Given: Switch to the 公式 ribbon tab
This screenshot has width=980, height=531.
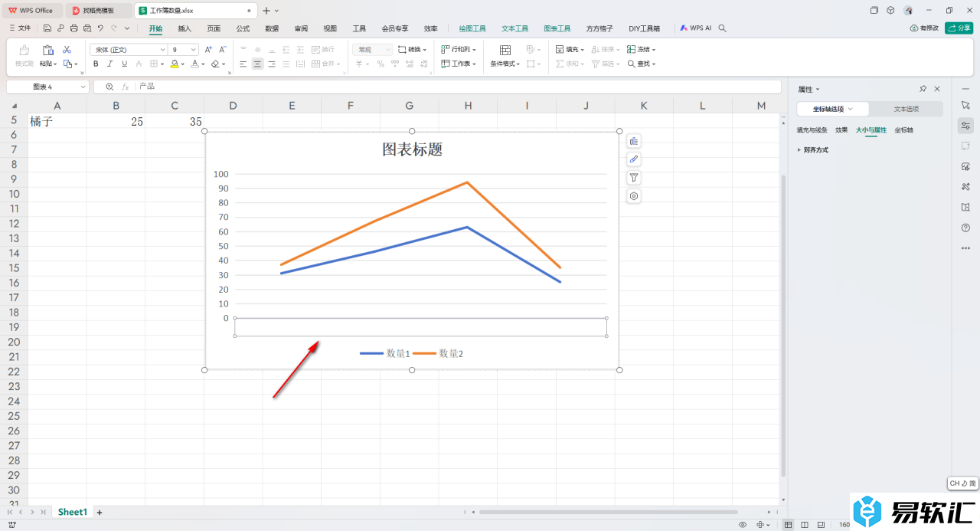Looking at the screenshot, I should coord(243,28).
